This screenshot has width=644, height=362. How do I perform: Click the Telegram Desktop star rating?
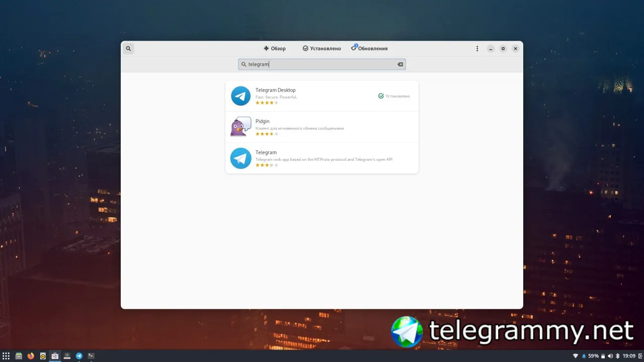coord(267,103)
